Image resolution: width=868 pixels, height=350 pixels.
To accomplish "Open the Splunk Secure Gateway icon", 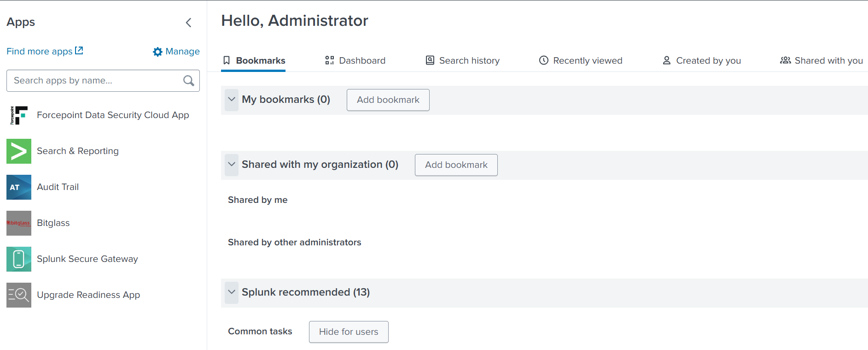I will [19, 259].
